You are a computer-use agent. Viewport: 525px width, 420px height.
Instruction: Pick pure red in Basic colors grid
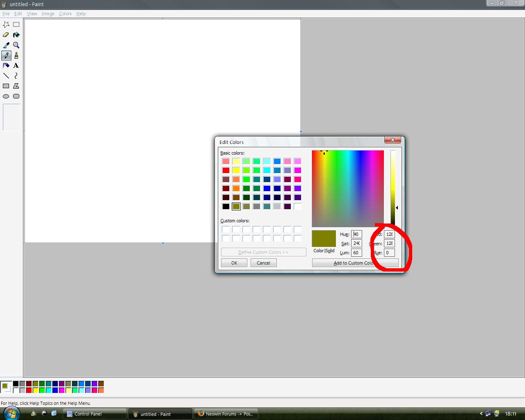pyautogui.click(x=226, y=170)
